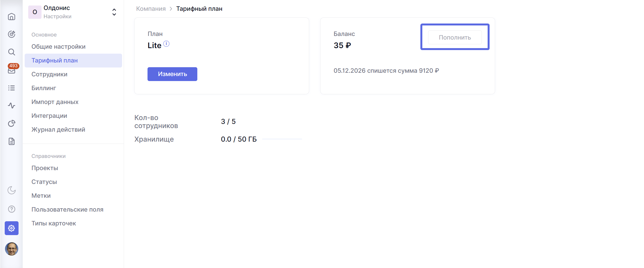The image size is (644, 268).
Task: Open search via magnifier icon
Action: point(12,52)
